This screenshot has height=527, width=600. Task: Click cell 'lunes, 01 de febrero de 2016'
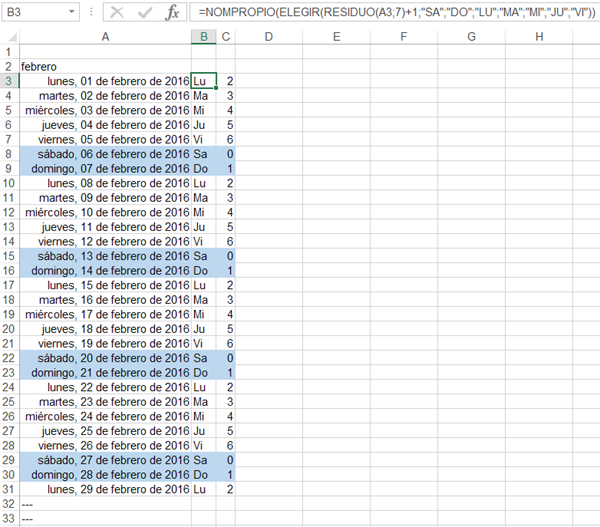tap(105, 81)
